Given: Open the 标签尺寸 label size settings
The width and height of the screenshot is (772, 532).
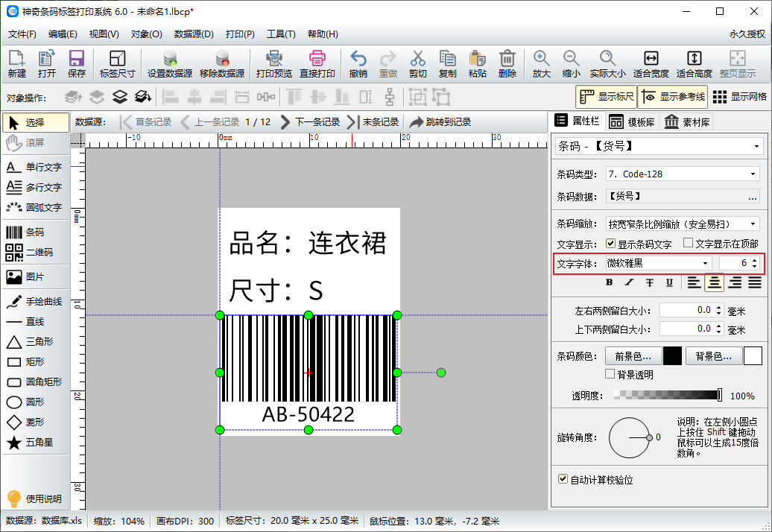Looking at the screenshot, I should 117,64.
